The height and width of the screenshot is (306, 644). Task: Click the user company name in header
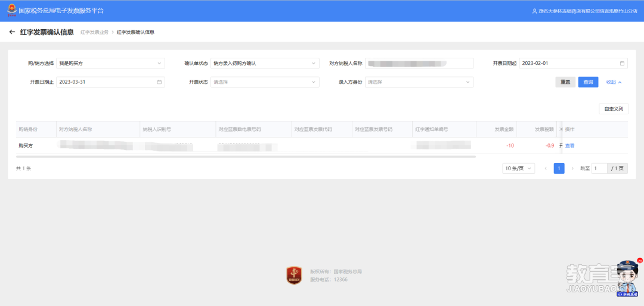pyautogui.click(x=587, y=11)
